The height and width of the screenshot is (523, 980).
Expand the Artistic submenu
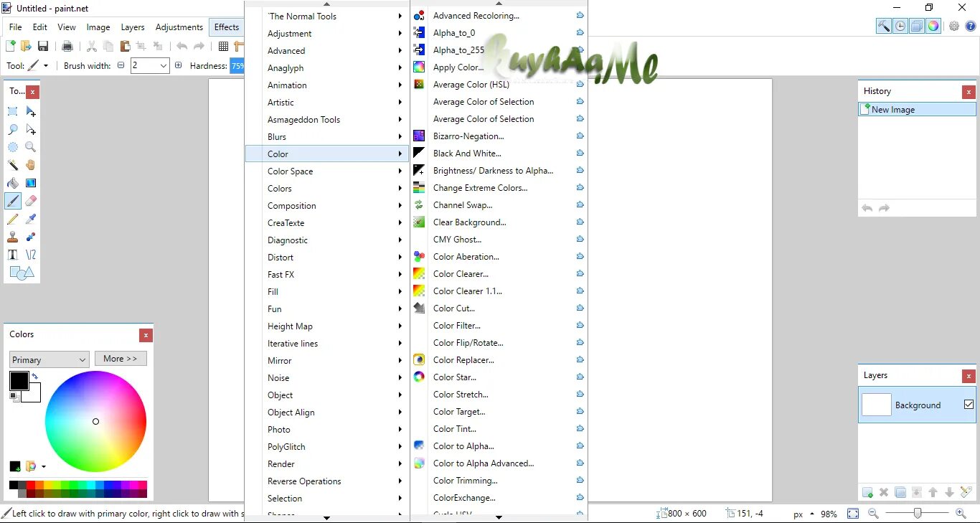pos(326,102)
